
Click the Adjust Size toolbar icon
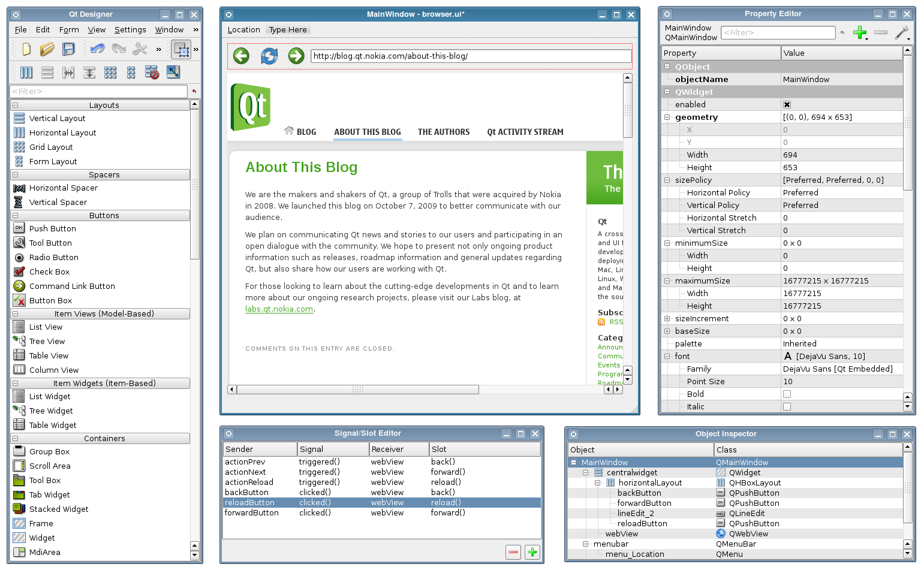pos(174,72)
